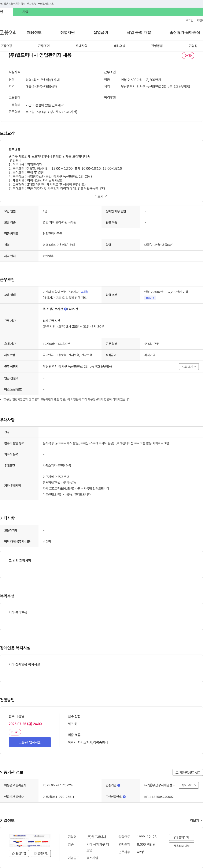Click 영업 기획·관리·지원 사무원 job category text

pyautogui.click(x=59, y=222)
